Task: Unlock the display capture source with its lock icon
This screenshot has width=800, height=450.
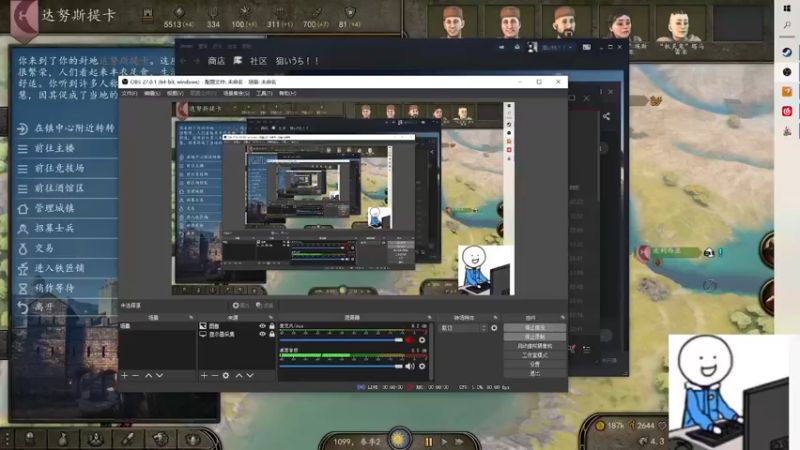Action: tap(272, 334)
